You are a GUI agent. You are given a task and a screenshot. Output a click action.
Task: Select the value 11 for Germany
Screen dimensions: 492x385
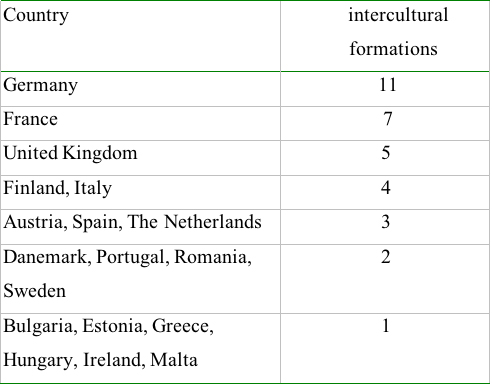click(387, 85)
